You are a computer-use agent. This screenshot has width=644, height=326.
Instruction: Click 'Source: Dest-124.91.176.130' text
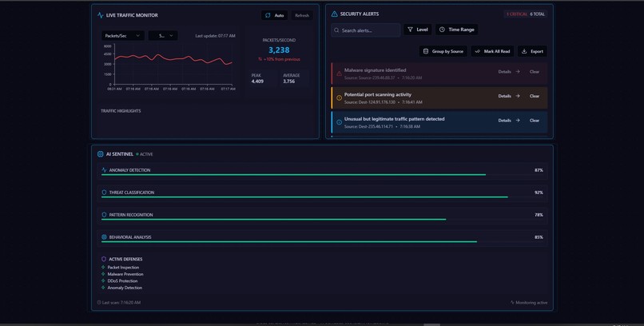[x=370, y=102]
